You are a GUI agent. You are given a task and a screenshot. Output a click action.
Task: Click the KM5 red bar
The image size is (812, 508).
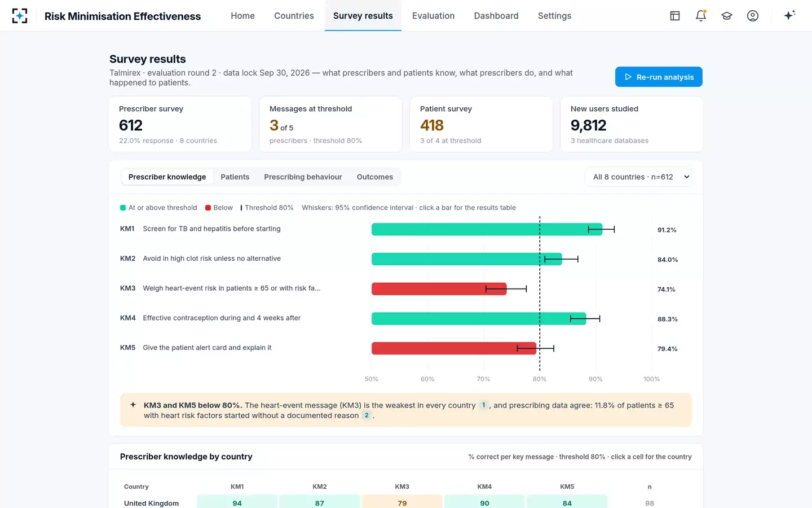(x=454, y=348)
